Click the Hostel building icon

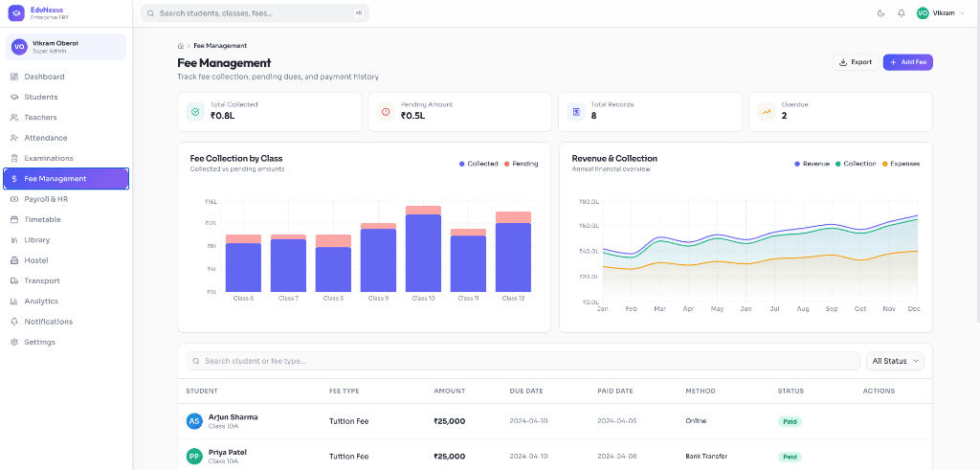coord(14,260)
